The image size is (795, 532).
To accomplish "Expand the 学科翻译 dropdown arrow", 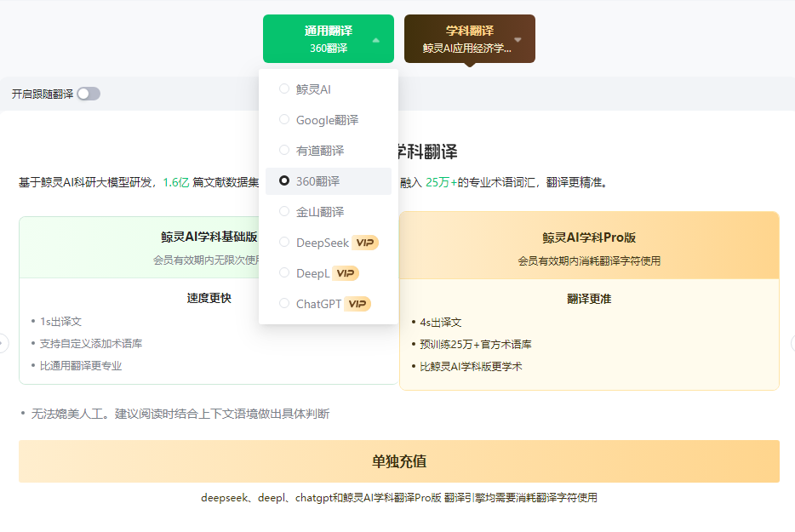I will 518,39.
